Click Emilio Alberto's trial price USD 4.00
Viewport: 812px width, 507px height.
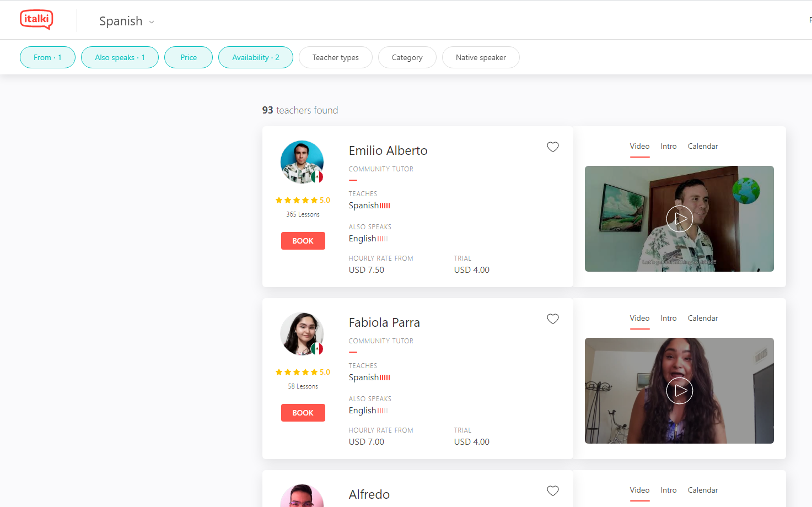(472, 270)
